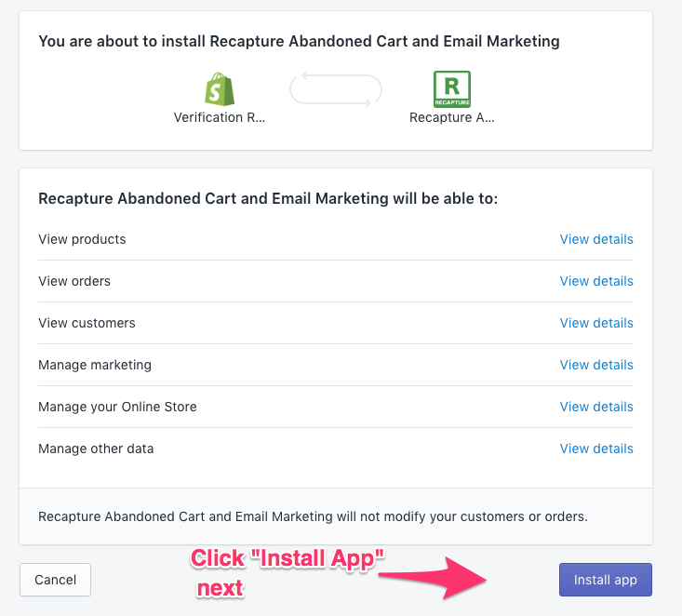Select the 'View products' permission text
The width and height of the screenshot is (682, 616).
click(x=82, y=239)
